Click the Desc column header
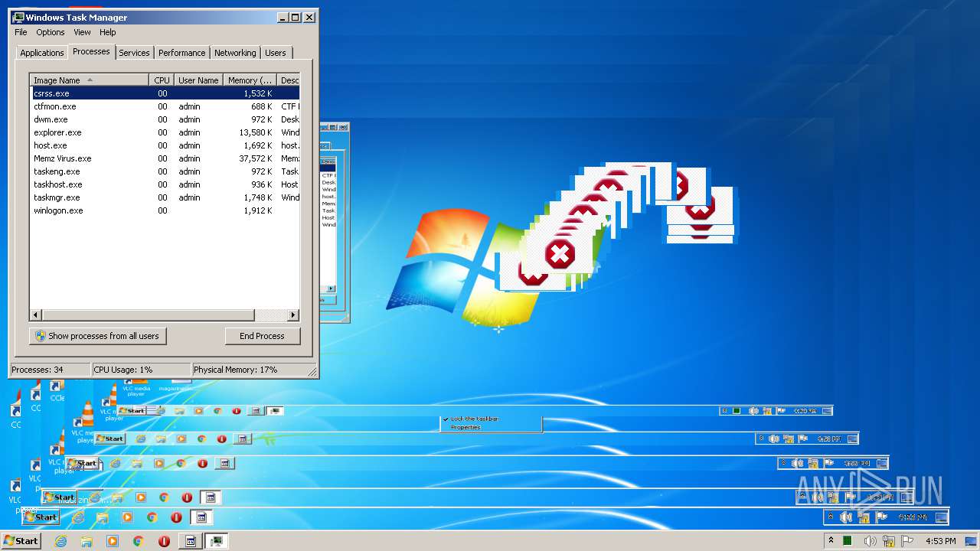This screenshot has width=980, height=551. pyautogui.click(x=289, y=80)
